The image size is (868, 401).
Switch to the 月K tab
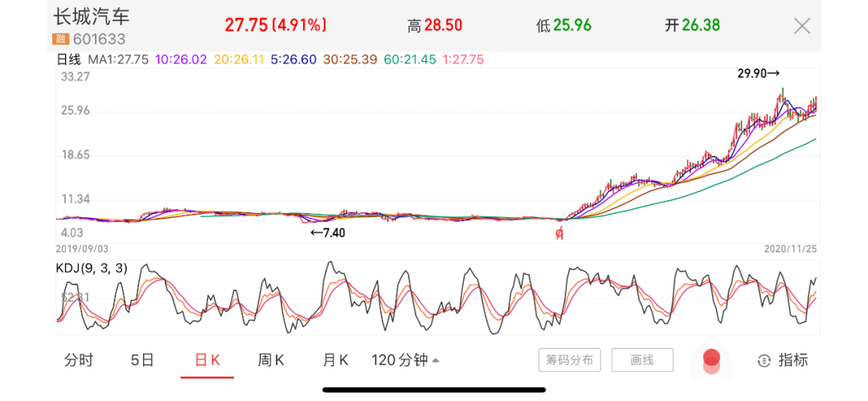tap(335, 361)
